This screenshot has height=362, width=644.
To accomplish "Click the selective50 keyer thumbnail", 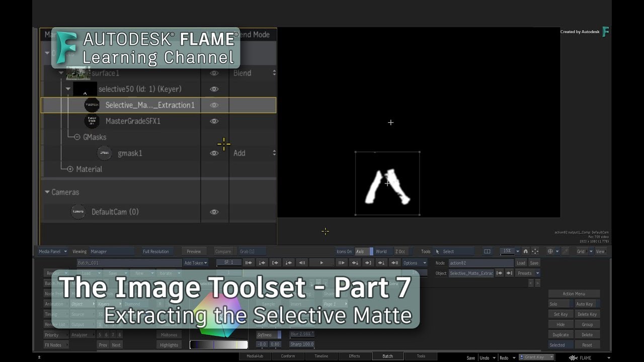I will 85,89.
